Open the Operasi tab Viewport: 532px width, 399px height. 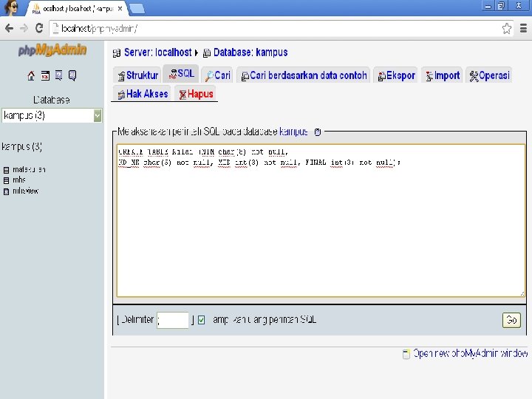489,75
